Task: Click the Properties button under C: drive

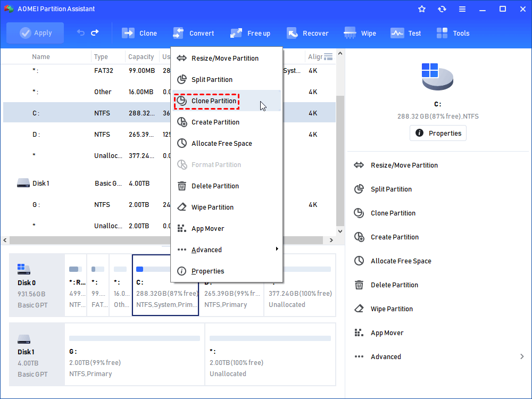Action: [x=438, y=133]
